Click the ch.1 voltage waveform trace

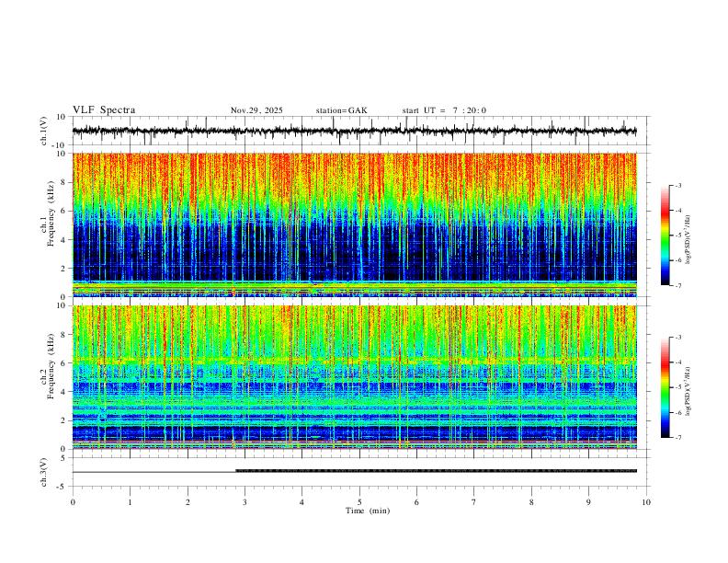tap(354, 131)
